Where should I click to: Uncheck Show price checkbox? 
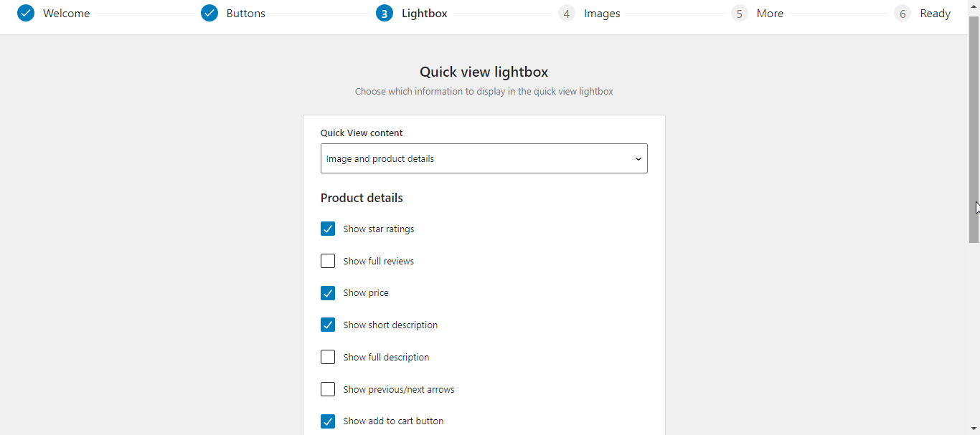(x=328, y=293)
